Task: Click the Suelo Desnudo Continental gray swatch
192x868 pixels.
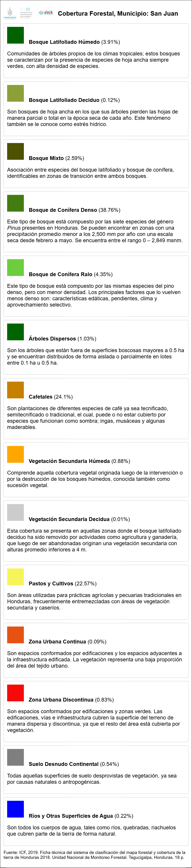Action: point(15,757)
